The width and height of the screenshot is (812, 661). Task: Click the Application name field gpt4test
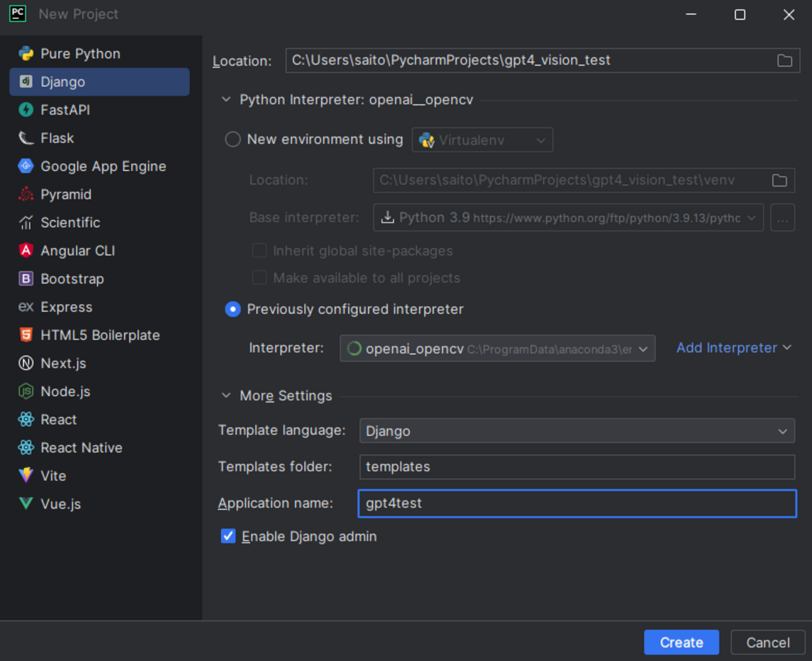tap(577, 504)
